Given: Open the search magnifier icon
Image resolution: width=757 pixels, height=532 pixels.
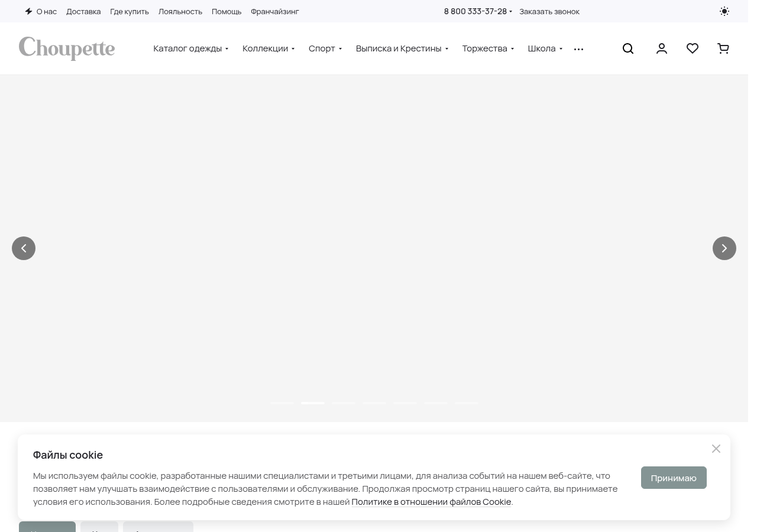Looking at the screenshot, I should [x=628, y=48].
